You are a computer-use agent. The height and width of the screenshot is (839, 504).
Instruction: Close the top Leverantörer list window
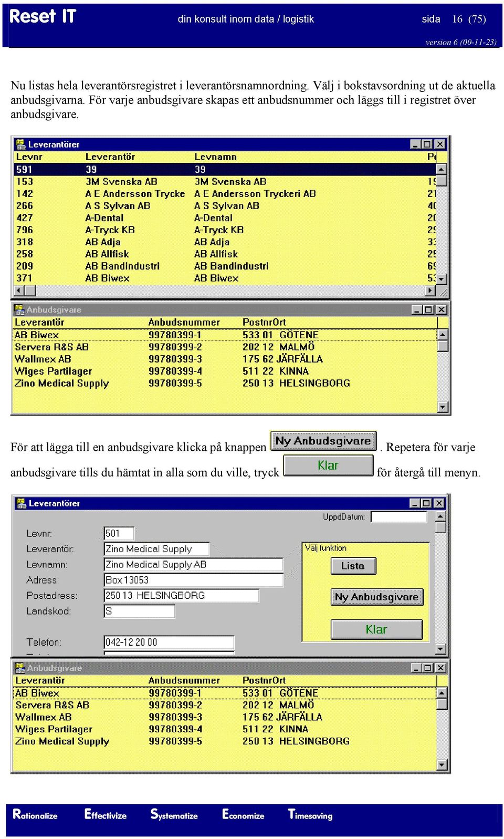(440, 144)
